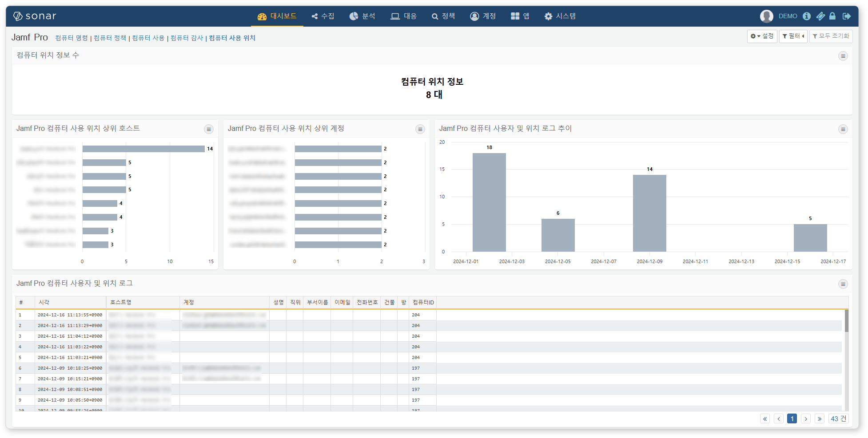Click timestamp 2024-12-16 11:13:55+0900

(70, 315)
